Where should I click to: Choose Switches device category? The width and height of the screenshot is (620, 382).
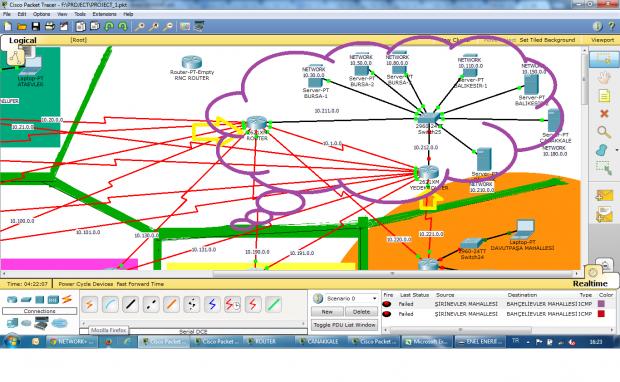click(x=26, y=299)
